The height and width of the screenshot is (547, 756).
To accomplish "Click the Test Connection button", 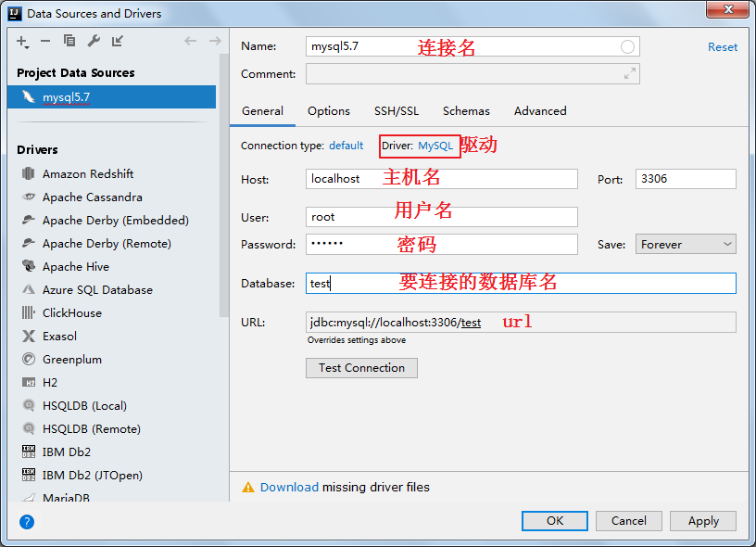I will point(361,368).
